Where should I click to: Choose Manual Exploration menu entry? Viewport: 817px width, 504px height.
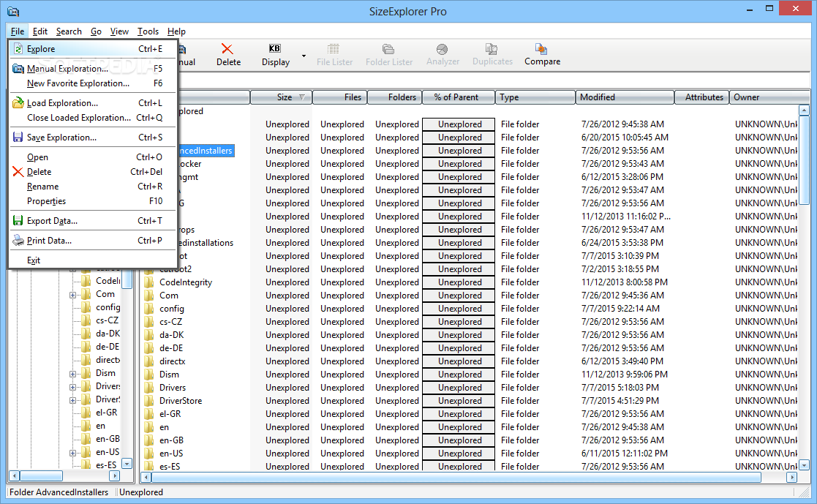93,69
